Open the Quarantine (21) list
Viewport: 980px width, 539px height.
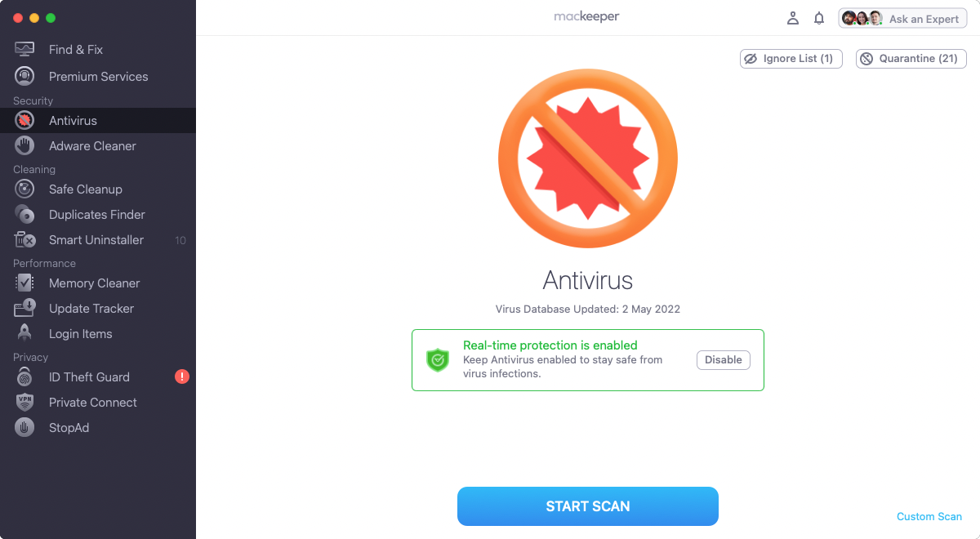pos(911,59)
